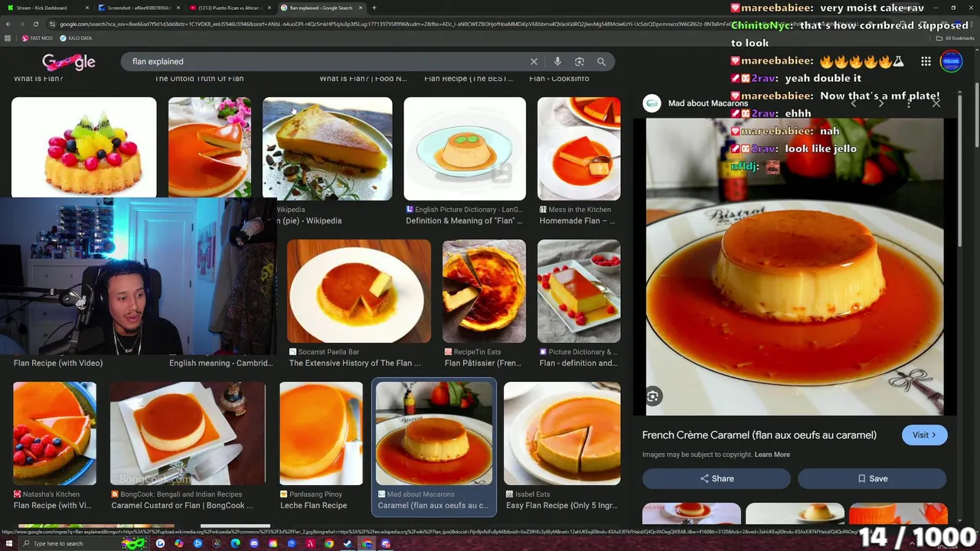Open Leche Flan Recipe caption link
The width and height of the screenshot is (980, 551).
click(x=313, y=506)
